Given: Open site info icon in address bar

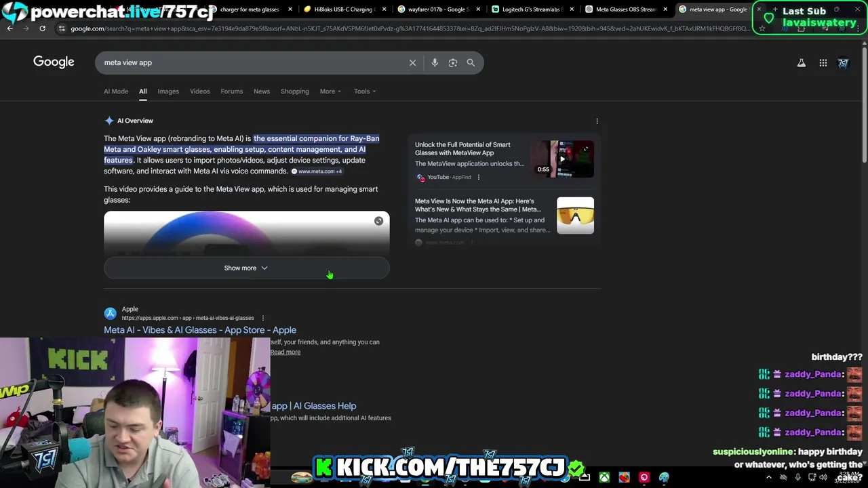Looking at the screenshot, I should pos(62,28).
